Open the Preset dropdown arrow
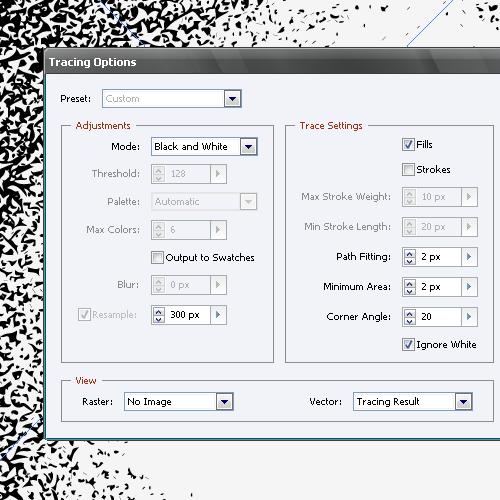The width and height of the screenshot is (500, 500). [232, 99]
